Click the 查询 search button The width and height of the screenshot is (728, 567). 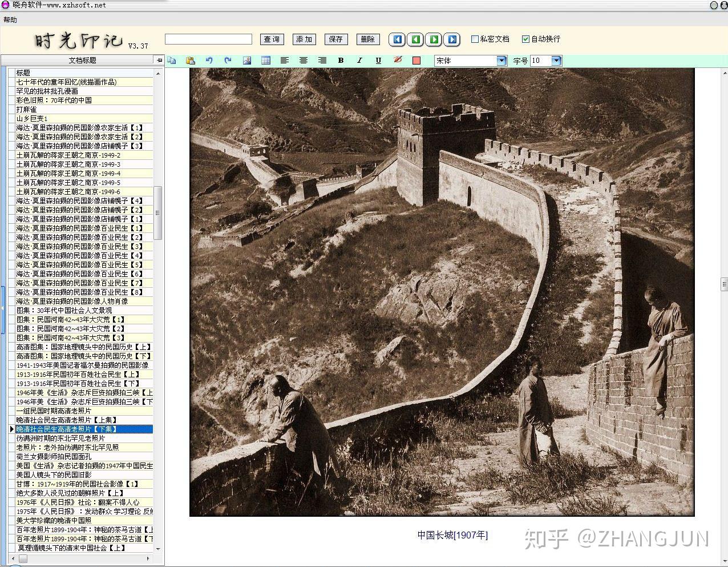click(x=272, y=39)
